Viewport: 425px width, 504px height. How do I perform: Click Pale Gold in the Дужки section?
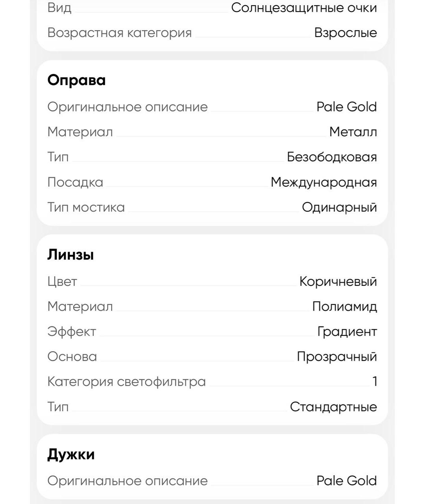point(346,481)
